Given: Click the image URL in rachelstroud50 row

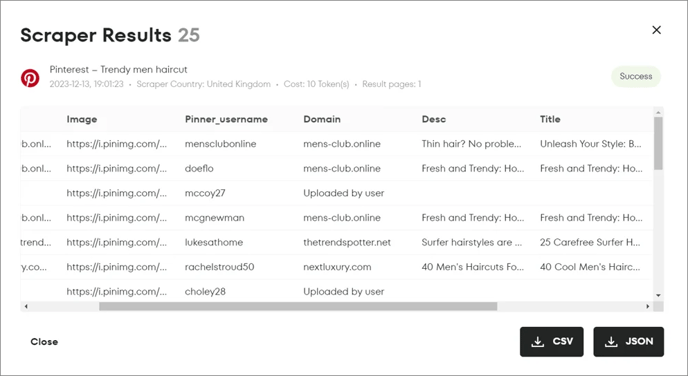Looking at the screenshot, I should tap(117, 267).
